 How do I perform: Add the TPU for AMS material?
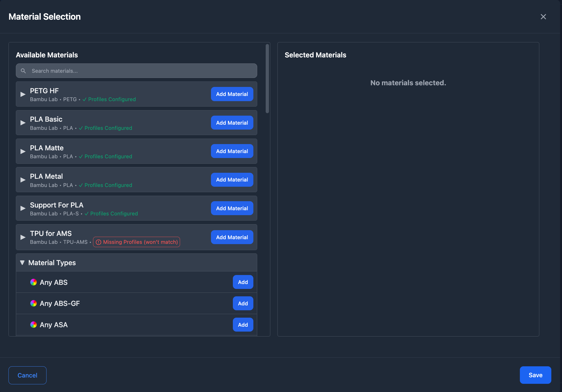point(232,237)
